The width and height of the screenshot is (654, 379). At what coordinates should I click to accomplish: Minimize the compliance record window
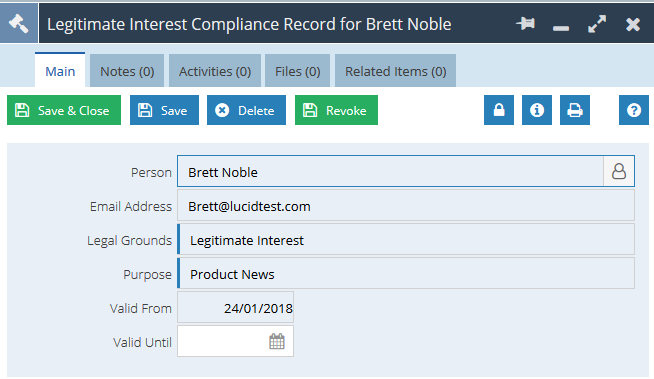pos(561,28)
